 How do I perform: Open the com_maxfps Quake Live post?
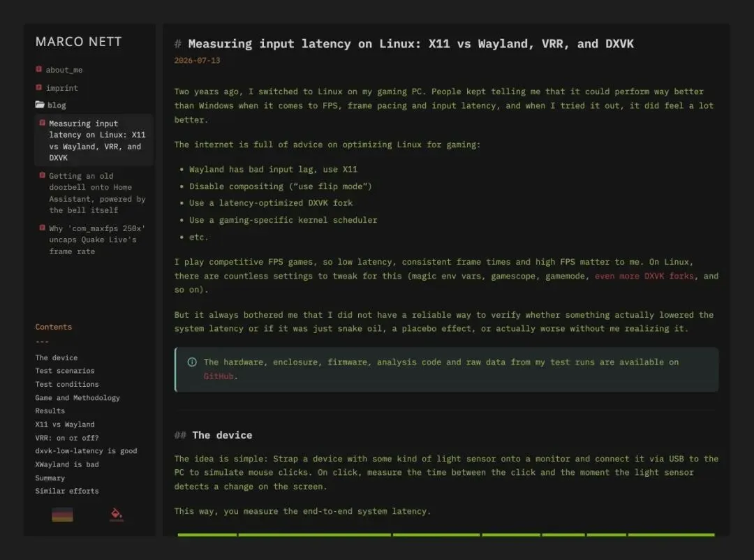point(97,240)
